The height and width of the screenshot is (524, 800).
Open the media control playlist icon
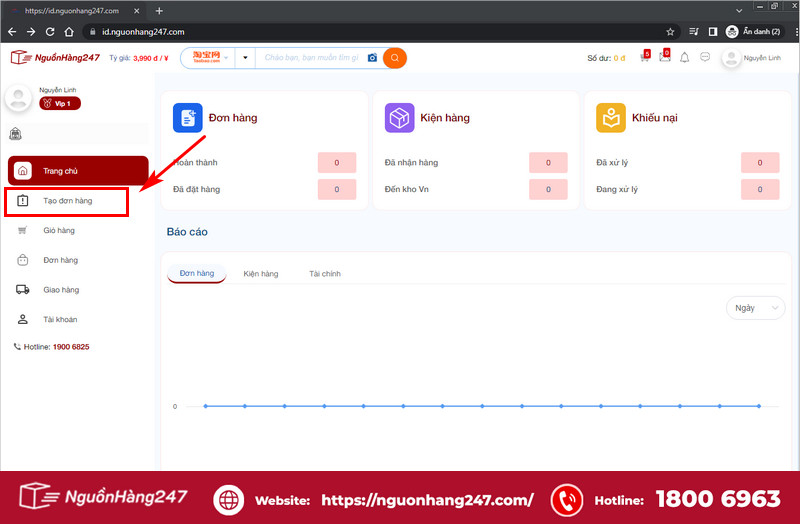pyautogui.click(x=693, y=32)
